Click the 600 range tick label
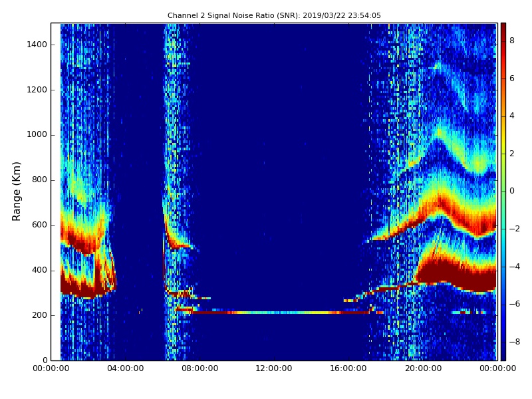Viewport: 532px width, 399px height. click(x=39, y=225)
